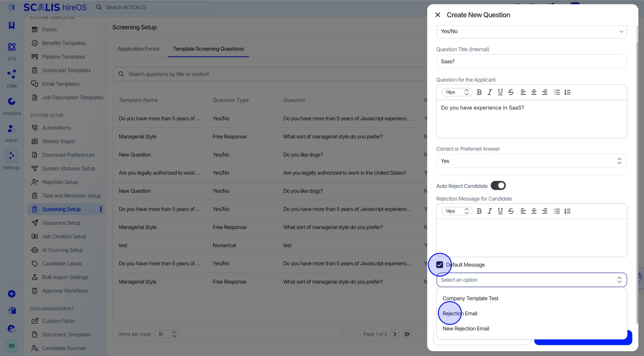
Task: Insert bullet list in the Rejection Message editor
Action: (x=557, y=211)
